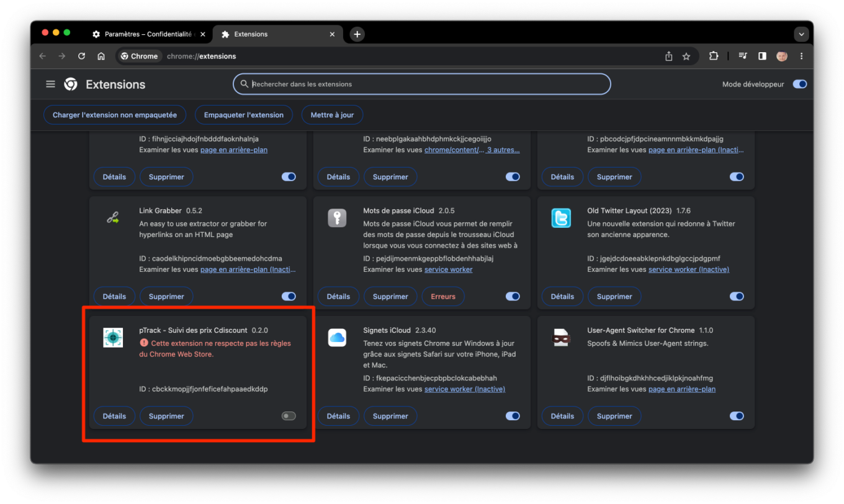This screenshot has width=844, height=504.
Task: Disable User-Agent Switcher for Chrome toggle
Action: pos(737,416)
